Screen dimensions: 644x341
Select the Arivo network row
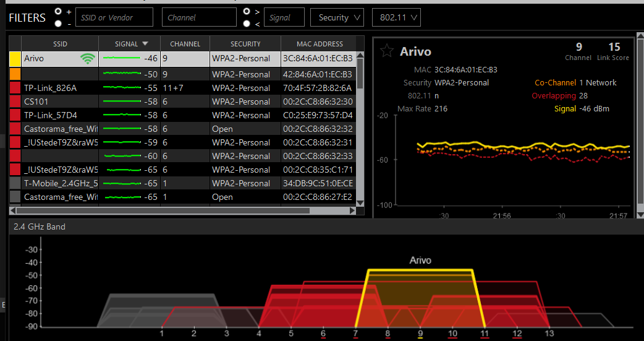tap(183, 59)
